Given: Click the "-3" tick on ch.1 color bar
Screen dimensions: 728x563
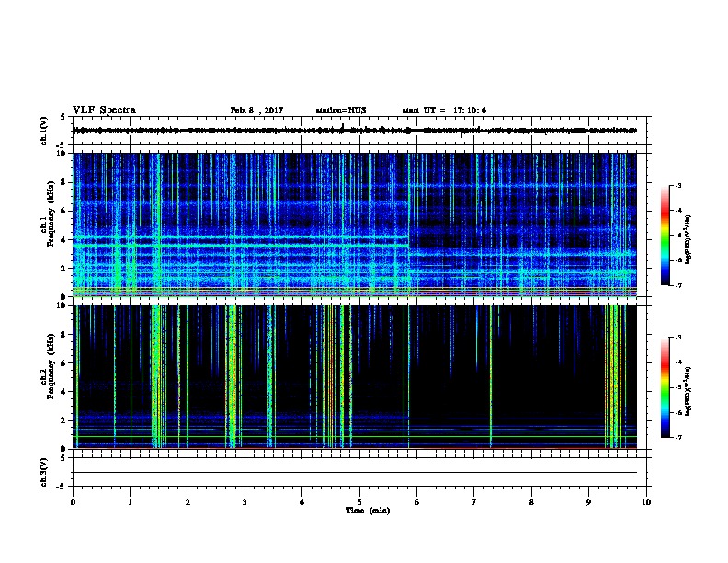Looking at the screenshot, I should click(677, 185).
